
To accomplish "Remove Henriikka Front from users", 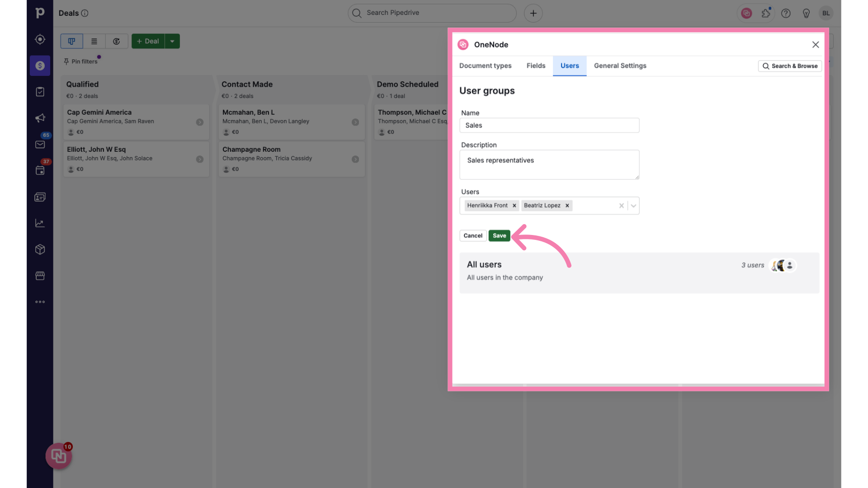I will [514, 206].
